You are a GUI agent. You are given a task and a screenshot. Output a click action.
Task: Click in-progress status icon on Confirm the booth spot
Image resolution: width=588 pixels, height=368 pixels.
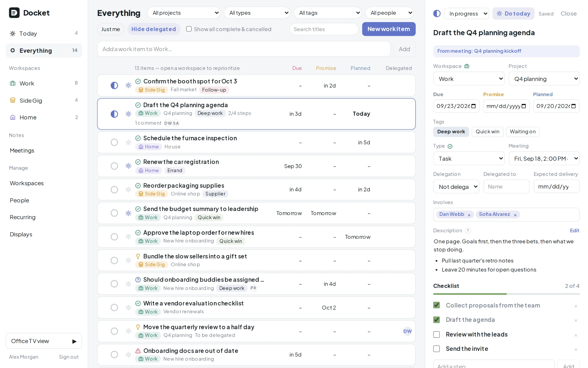pos(114,85)
